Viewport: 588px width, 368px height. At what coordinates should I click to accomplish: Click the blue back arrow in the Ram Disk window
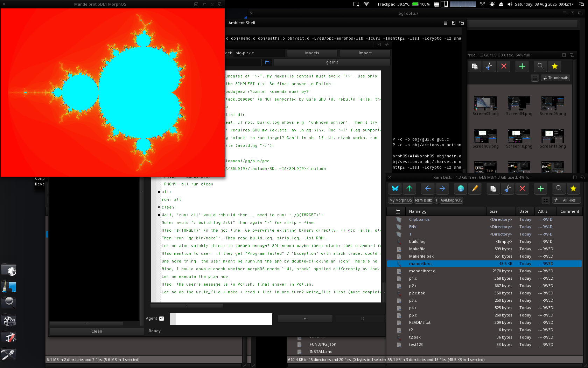click(428, 189)
